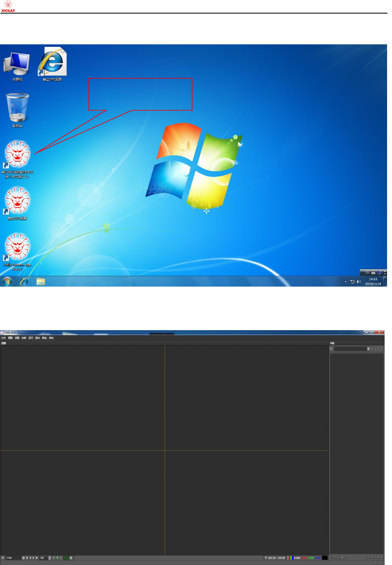Image resolution: width=392 pixels, height=565 pixels.
Task: Open Windows Explorer from the taskbar
Action: pos(41,281)
